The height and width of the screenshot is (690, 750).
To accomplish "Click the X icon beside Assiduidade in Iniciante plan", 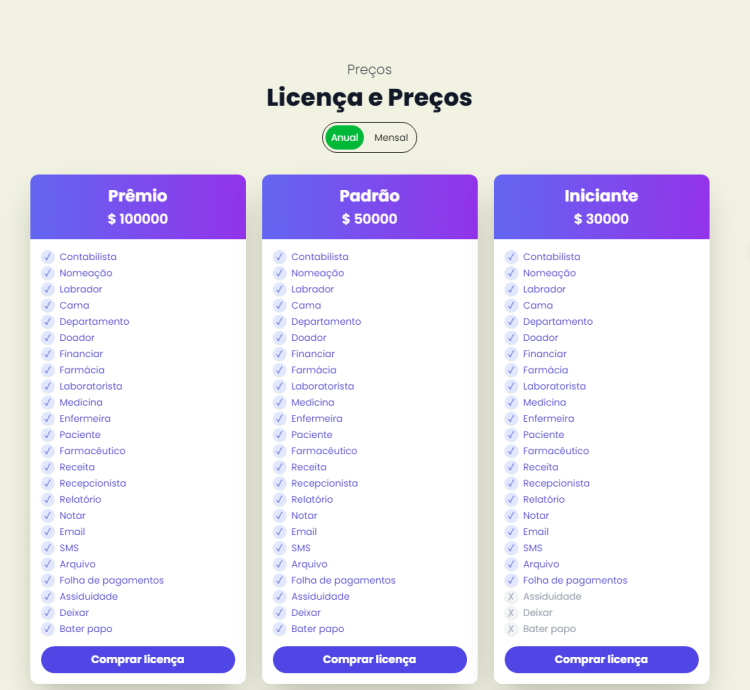I will point(511,597).
